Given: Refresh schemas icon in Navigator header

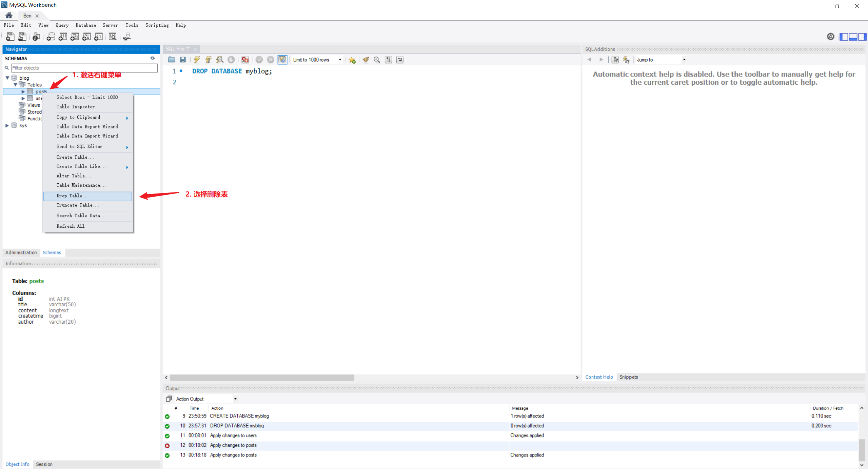Looking at the screenshot, I should click(153, 58).
